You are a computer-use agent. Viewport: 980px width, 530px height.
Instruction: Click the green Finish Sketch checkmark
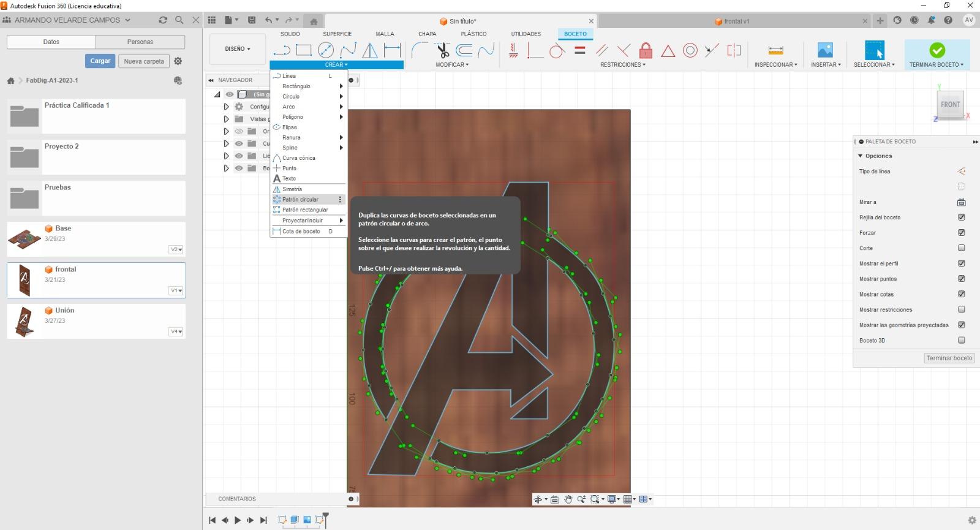click(937, 50)
